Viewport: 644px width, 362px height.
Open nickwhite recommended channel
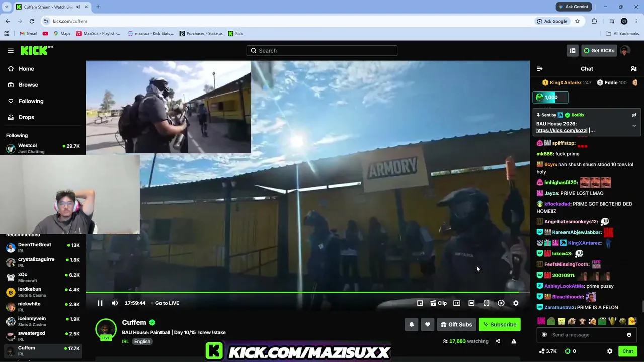[43, 306]
